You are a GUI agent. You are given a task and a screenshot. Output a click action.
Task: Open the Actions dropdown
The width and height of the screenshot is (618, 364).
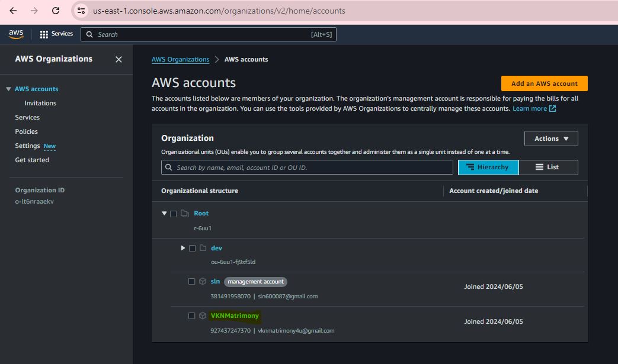click(x=551, y=138)
